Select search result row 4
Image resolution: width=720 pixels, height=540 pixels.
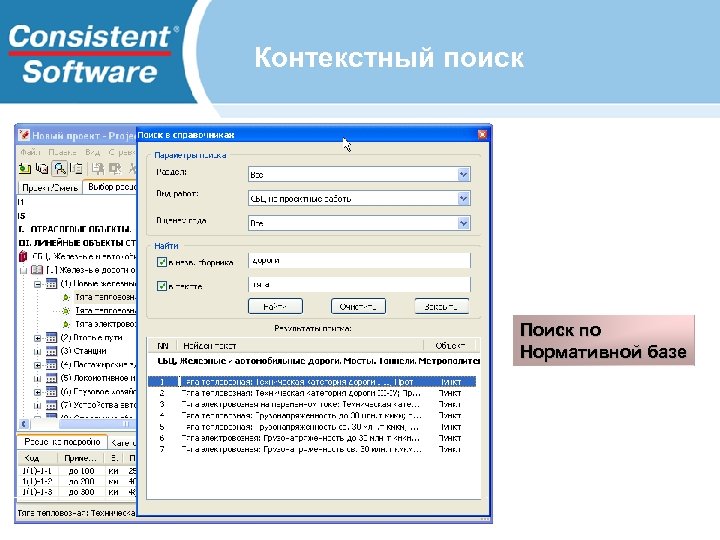click(312, 415)
